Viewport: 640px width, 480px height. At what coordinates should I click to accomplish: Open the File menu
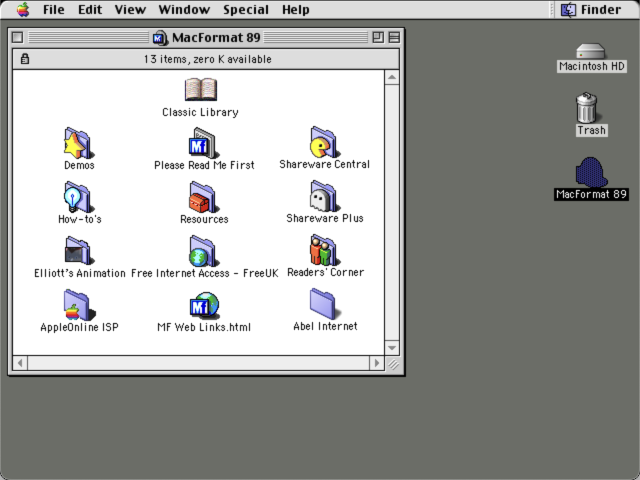53,9
